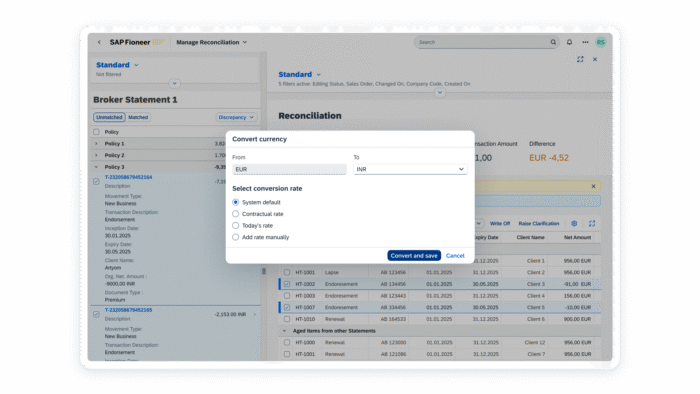Viewport: 700px width, 394px height.
Task: Open the three-dots overflow menu in header
Action: pos(585,42)
